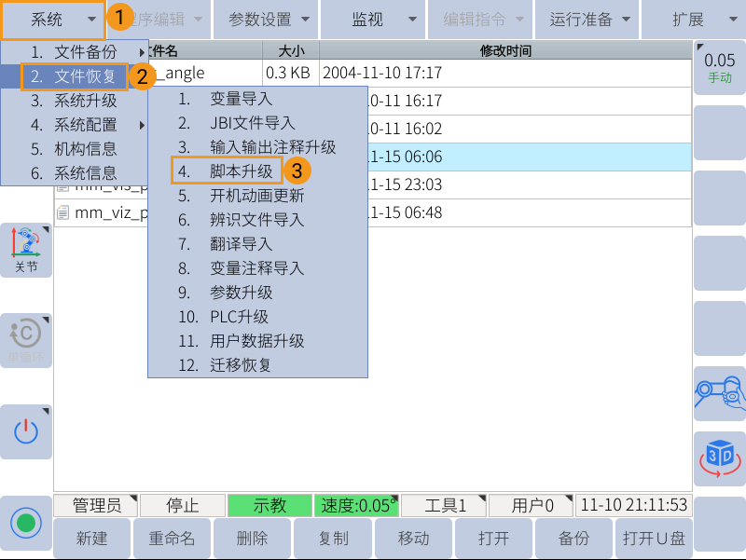Viewport: 746px width, 560px height.
Task: Select 开机动画更新 in the submenu
Action: (257, 196)
